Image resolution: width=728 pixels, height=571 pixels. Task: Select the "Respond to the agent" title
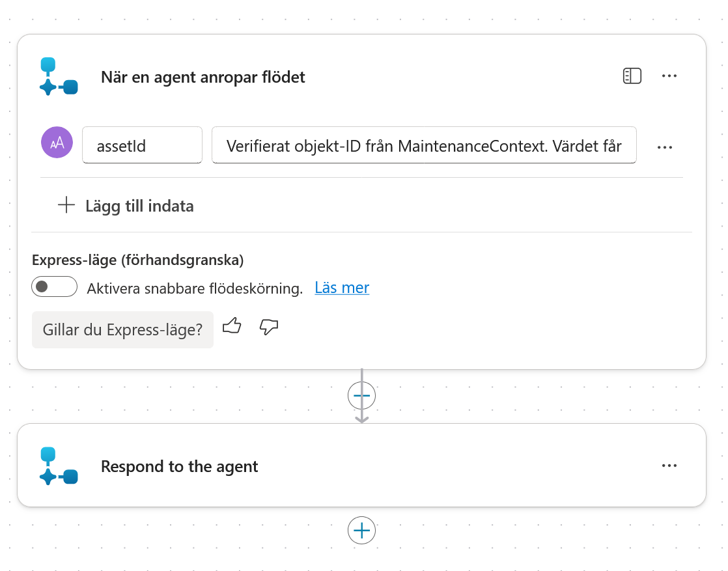(x=179, y=467)
